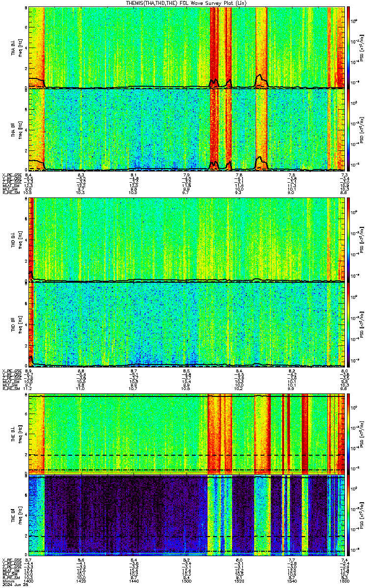Click the plot title 'THEMIS(THA,THD,THE) FGL Wave Survey Plot'
The width and height of the screenshot is (368, 588).
[x=185, y=3]
